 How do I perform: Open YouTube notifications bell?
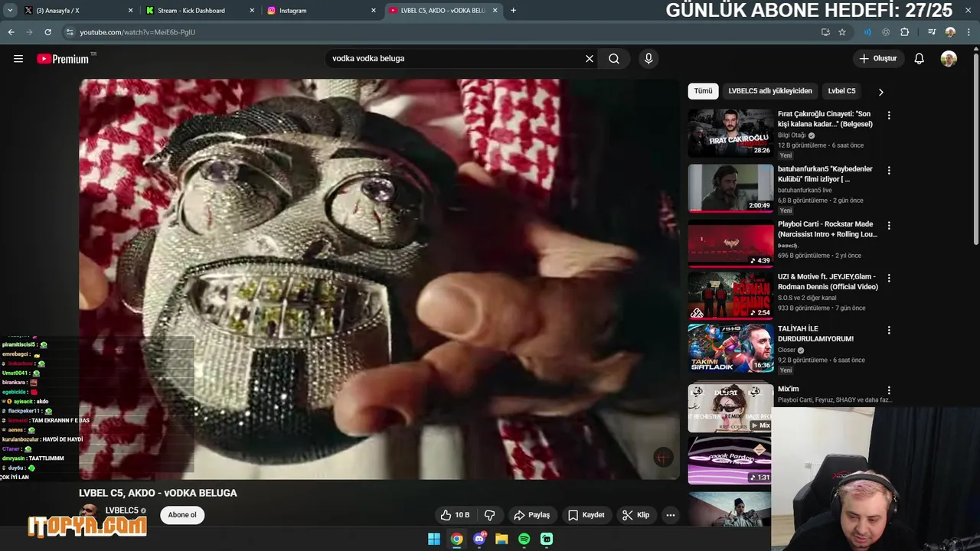[920, 59]
